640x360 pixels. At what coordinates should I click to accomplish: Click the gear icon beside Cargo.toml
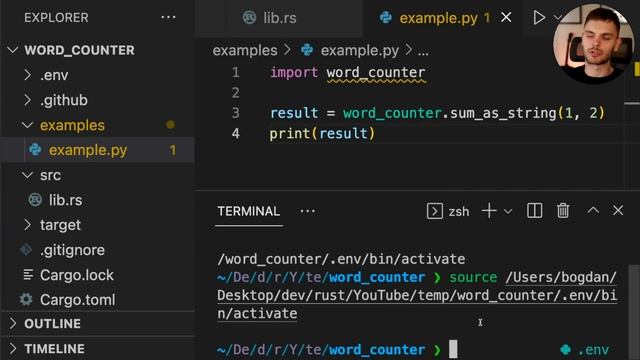[x=26, y=300]
